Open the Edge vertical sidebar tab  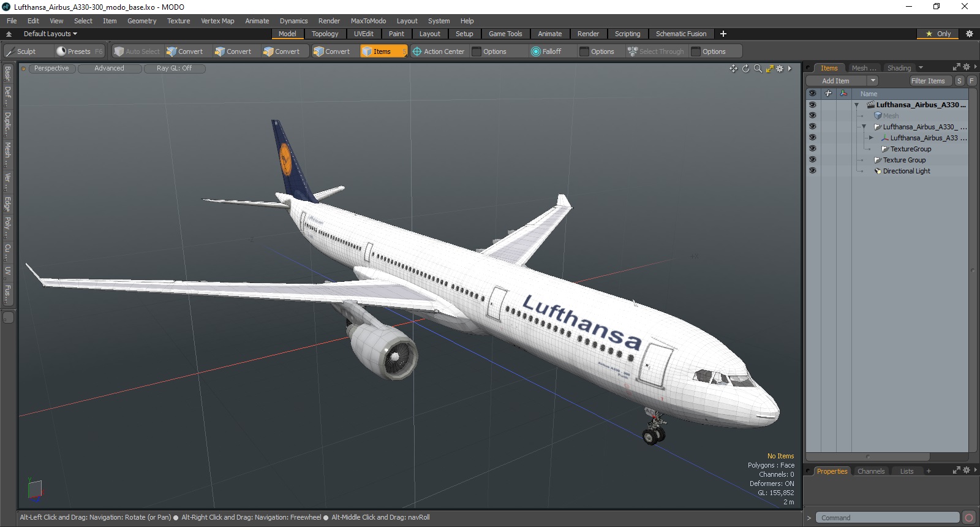[x=7, y=203]
